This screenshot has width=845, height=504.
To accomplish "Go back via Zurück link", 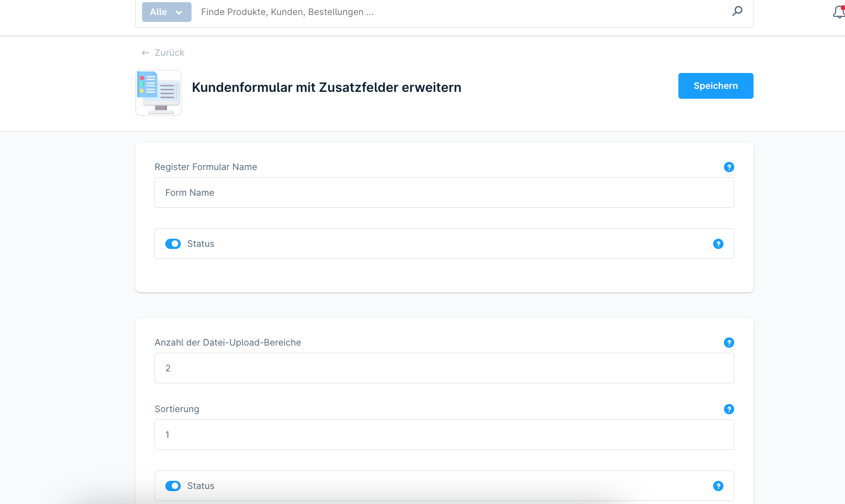I will click(x=163, y=53).
